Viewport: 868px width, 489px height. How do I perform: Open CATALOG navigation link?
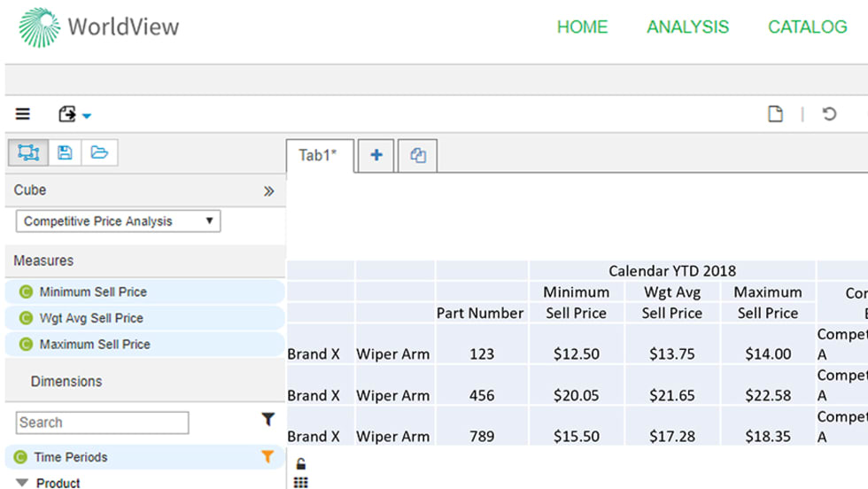(x=807, y=27)
